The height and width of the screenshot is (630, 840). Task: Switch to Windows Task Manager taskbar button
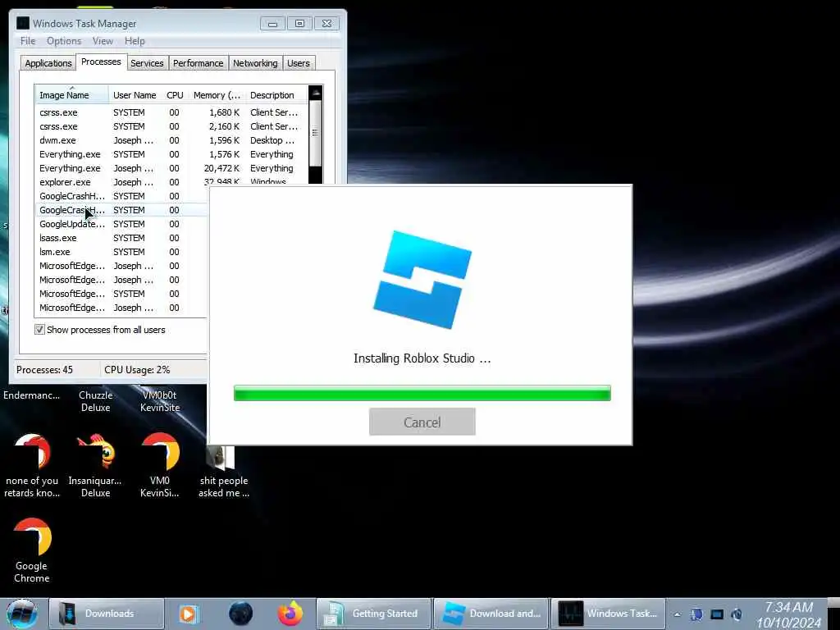[x=608, y=614]
